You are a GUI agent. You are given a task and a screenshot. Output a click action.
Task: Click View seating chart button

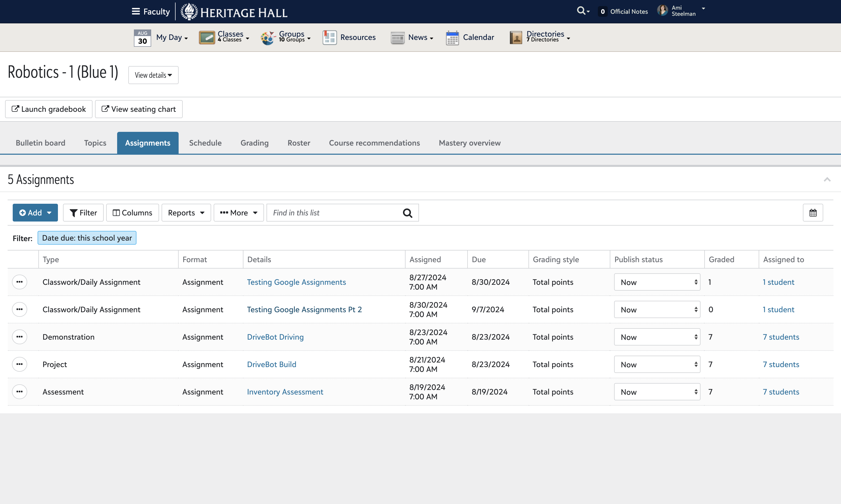point(138,109)
